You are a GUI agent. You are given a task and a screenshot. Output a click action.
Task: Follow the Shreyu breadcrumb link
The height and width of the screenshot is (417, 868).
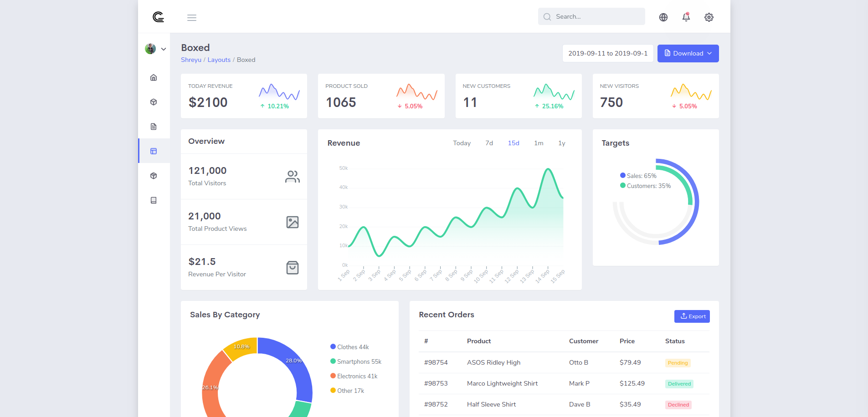pyautogui.click(x=191, y=60)
